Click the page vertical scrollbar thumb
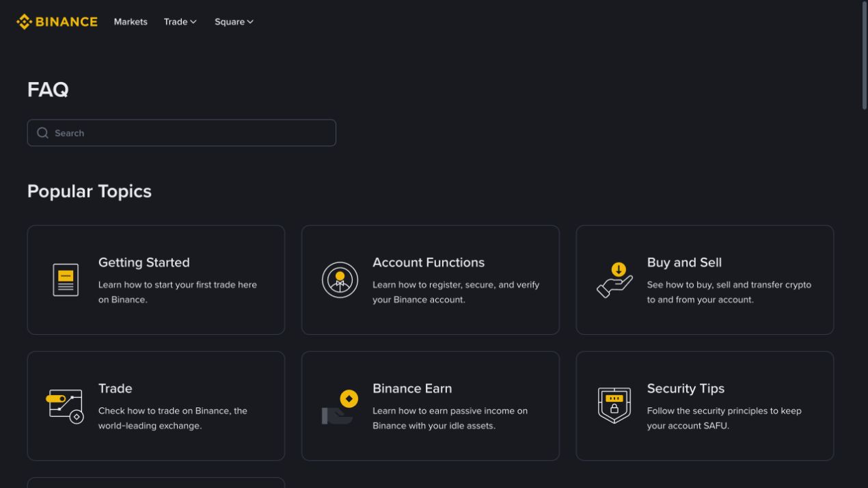The width and height of the screenshot is (868, 488). click(865, 55)
